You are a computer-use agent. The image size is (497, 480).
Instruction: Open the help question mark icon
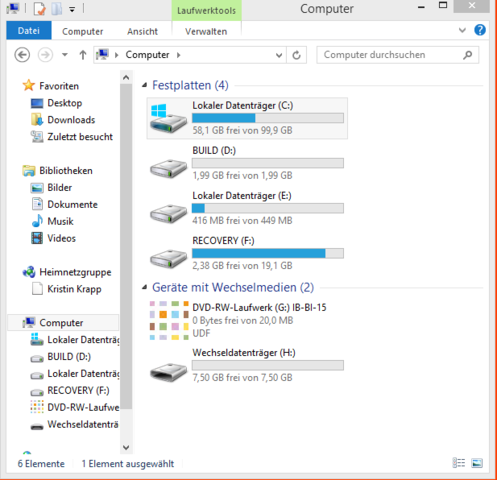pyautogui.click(x=480, y=30)
